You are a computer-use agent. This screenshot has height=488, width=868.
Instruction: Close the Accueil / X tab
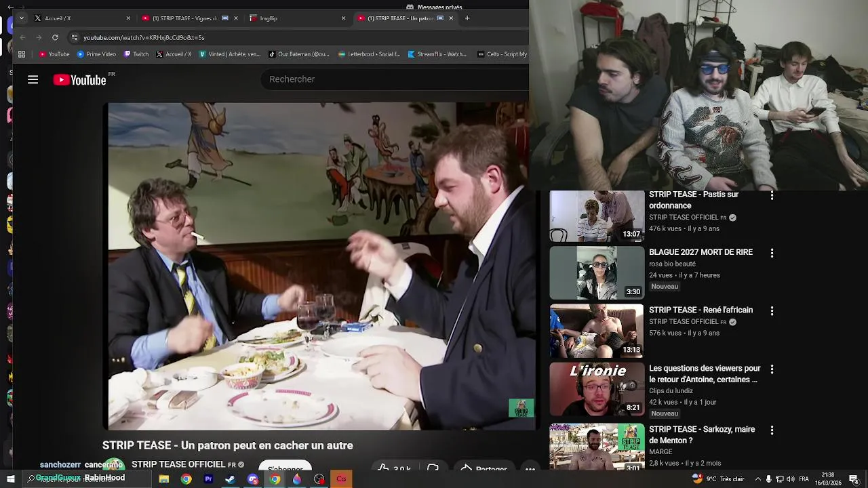click(128, 18)
